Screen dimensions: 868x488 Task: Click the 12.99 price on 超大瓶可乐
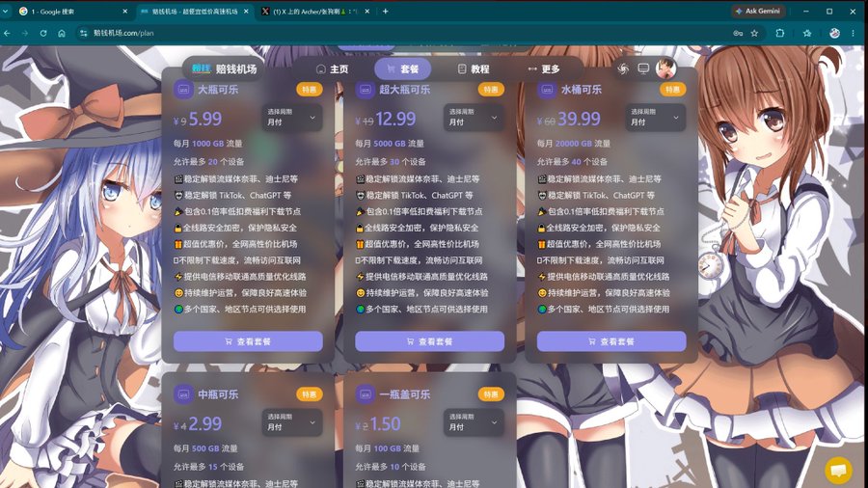click(x=395, y=119)
